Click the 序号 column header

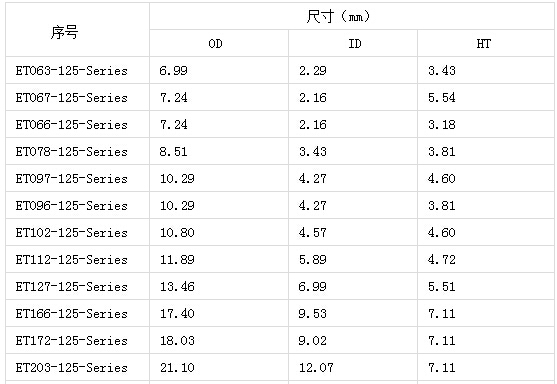pos(64,32)
